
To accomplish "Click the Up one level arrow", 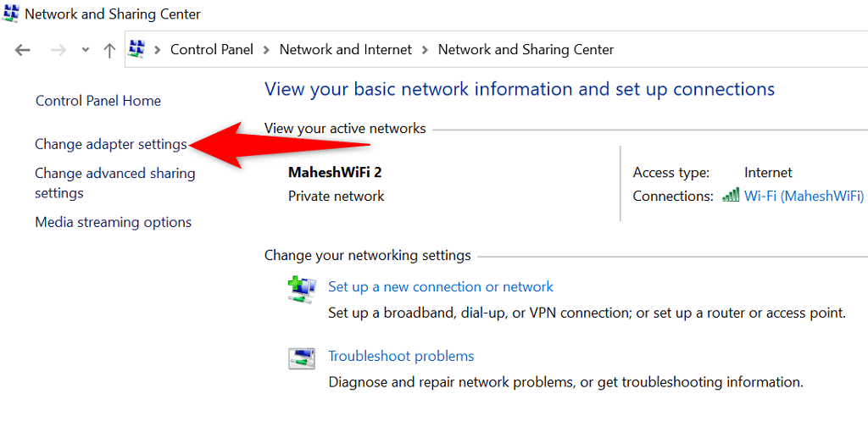I will click(109, 50).
